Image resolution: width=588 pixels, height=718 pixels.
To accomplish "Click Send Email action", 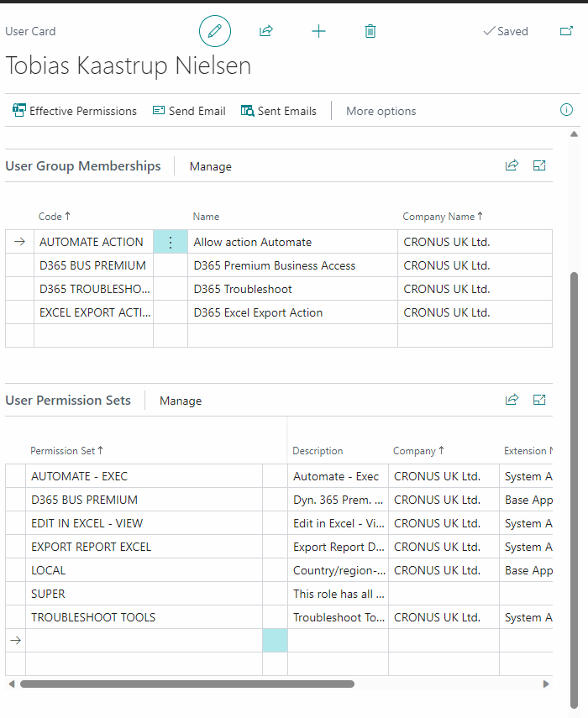I will [189, 111].
